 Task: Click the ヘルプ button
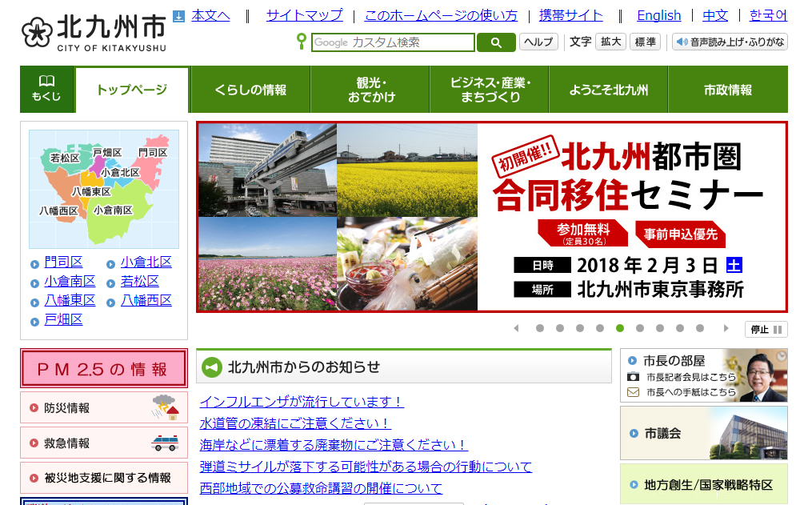538,42
